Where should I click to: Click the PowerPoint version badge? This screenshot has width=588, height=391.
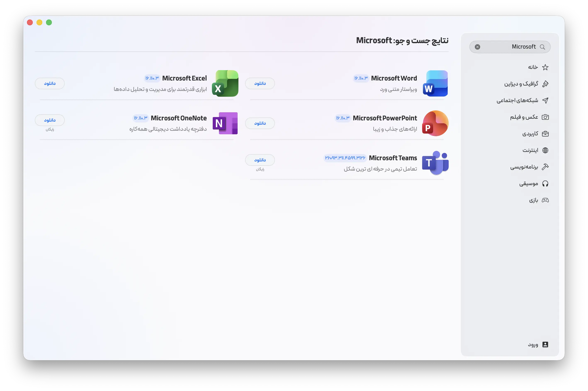343,118
